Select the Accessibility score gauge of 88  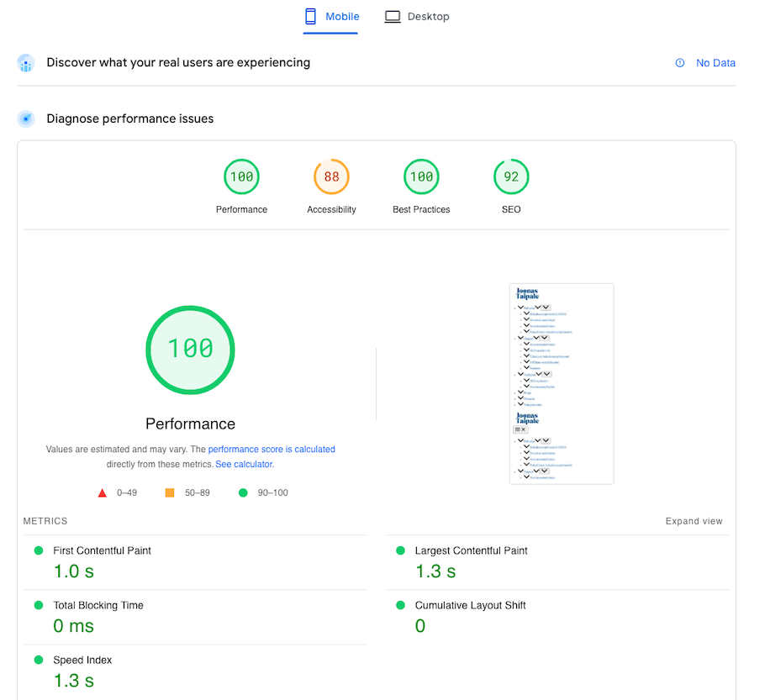pyautogui.click(x=331, y=177)
